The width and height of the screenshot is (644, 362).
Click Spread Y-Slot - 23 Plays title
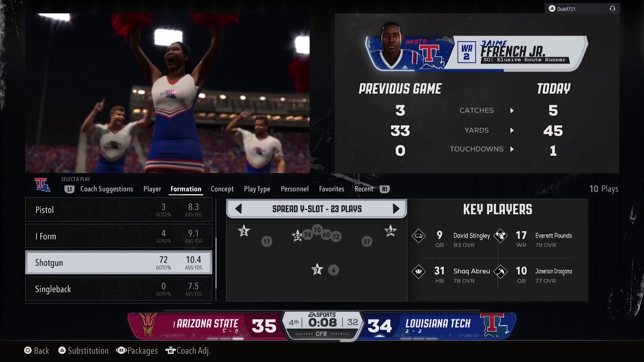317,209
